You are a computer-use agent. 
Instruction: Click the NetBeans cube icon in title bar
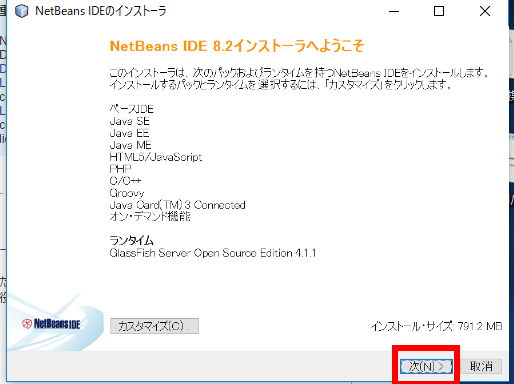coord(22,11)
